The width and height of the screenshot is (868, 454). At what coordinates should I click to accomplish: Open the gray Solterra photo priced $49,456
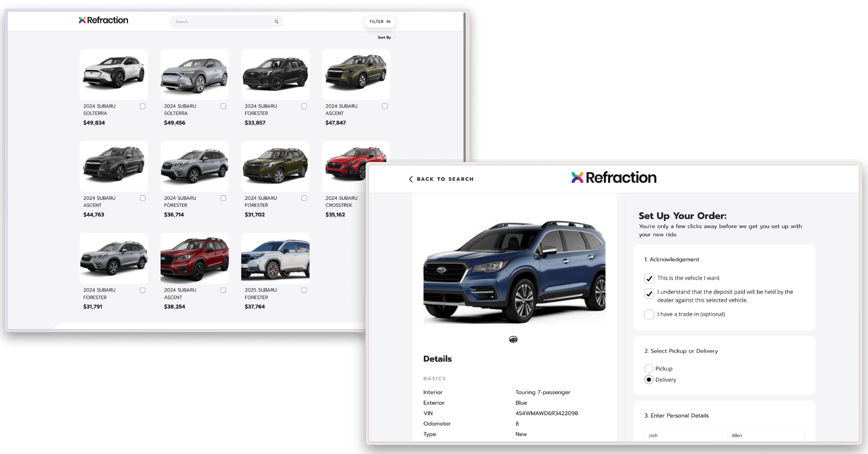pos(195,74)
